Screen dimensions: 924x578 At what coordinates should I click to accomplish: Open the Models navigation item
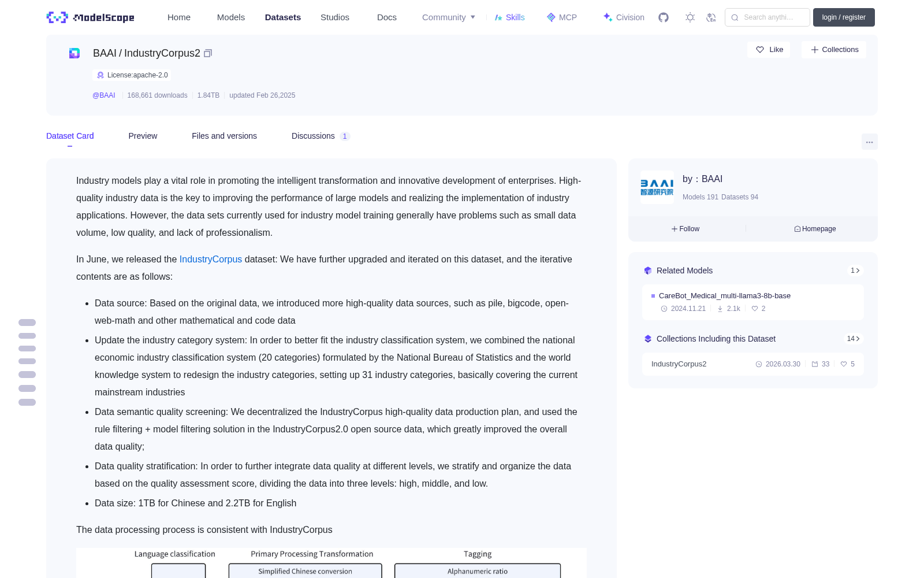click(231, 17)
